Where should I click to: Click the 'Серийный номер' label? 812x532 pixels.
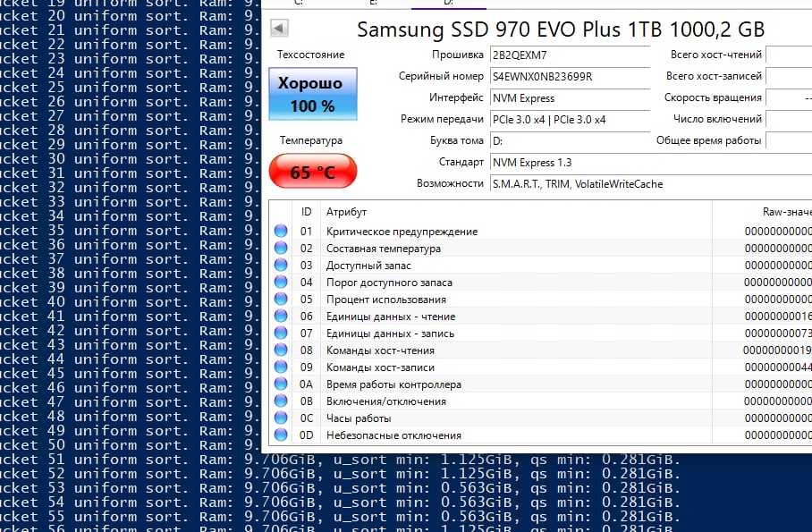[441, 76]
